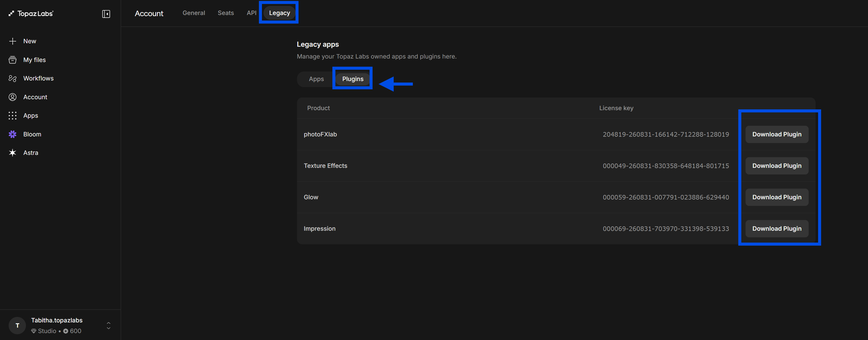
Task: Click the 600 credits balance
Action: (75, 331)
